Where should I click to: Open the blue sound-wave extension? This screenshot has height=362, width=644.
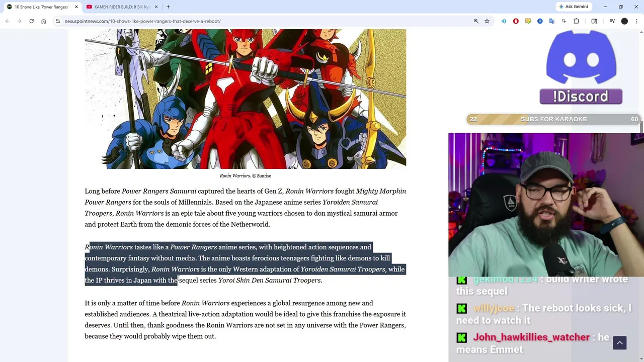click(x=504, y=21)
